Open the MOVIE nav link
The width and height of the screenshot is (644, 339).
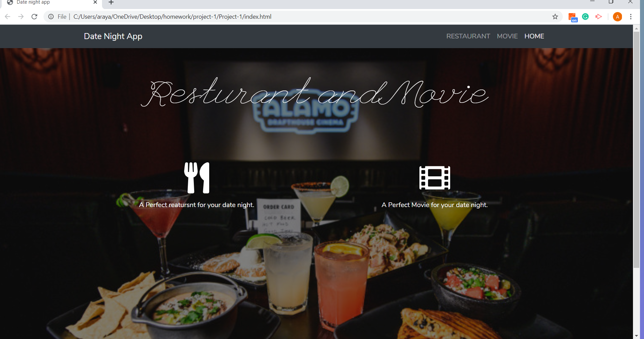tap(507, 36)
